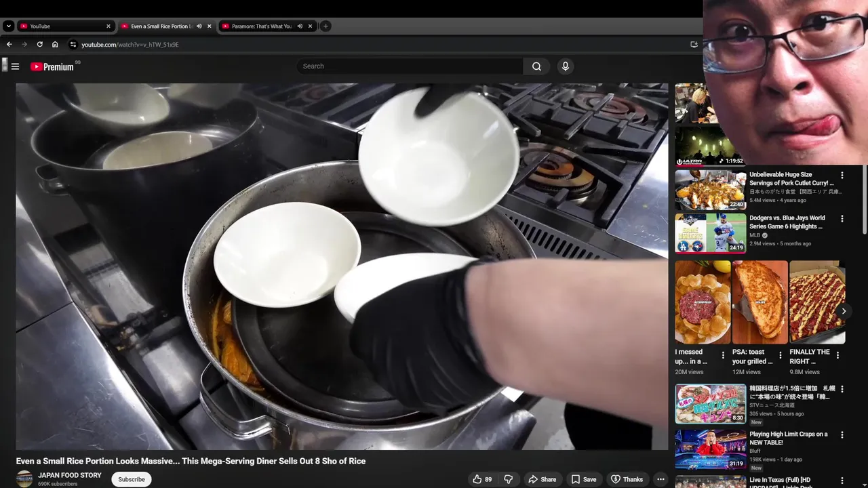
Task: Open the tab search dropdown arrow
Action: pos(8,26)
